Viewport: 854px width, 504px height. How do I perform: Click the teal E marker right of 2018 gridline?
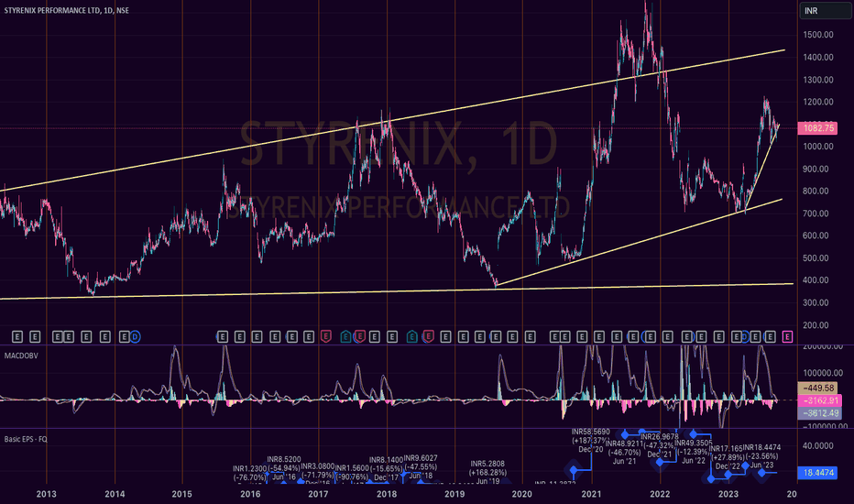(412, 336)
